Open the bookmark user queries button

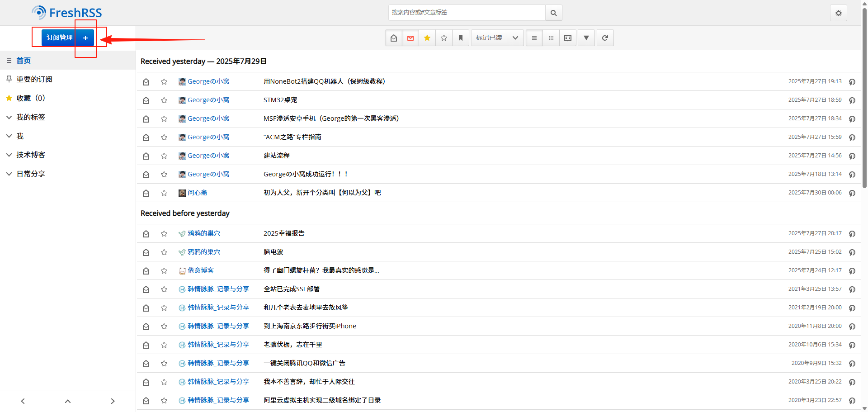[x=461, y=38]
